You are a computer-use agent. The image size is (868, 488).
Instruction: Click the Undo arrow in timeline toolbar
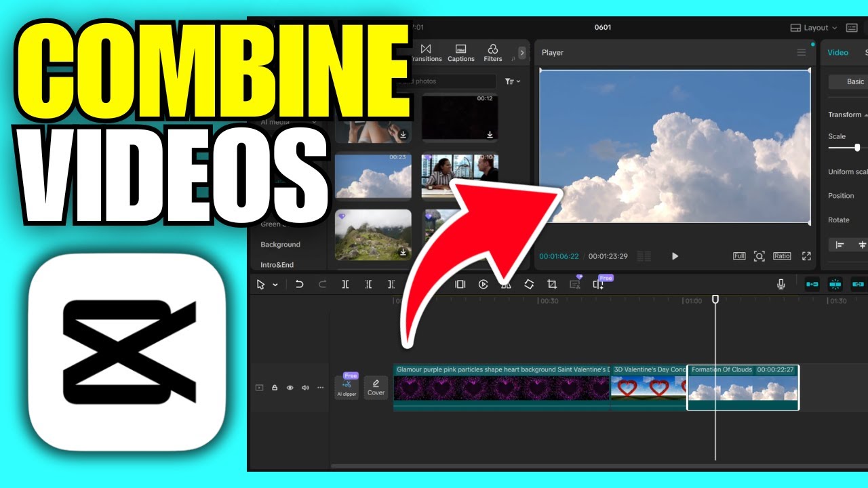pyautogui.click(x=299, y=285)
